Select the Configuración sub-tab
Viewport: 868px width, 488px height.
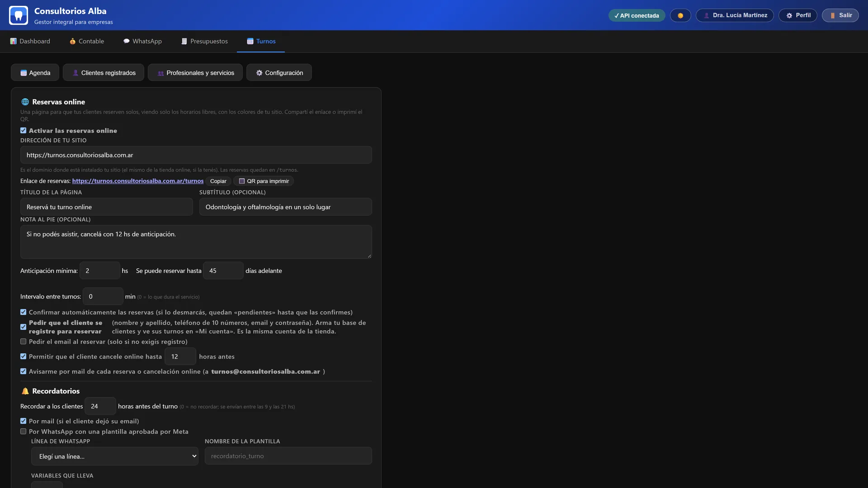[279, 73]
